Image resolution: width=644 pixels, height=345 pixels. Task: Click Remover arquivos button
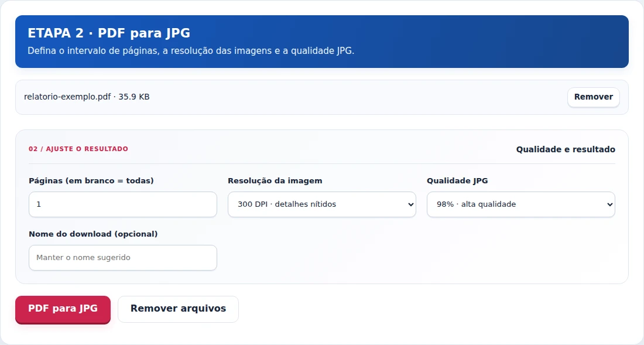178,309
